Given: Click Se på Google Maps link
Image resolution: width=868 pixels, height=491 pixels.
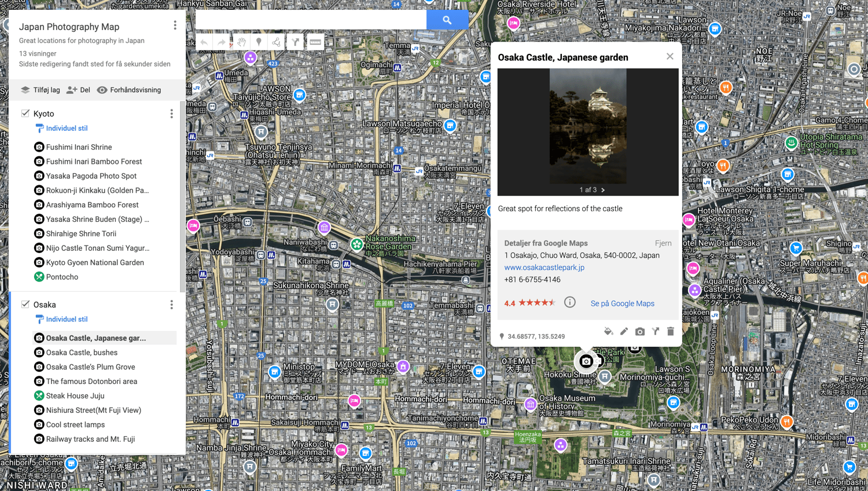Looking at the screenshot, I should pos(622,303).
